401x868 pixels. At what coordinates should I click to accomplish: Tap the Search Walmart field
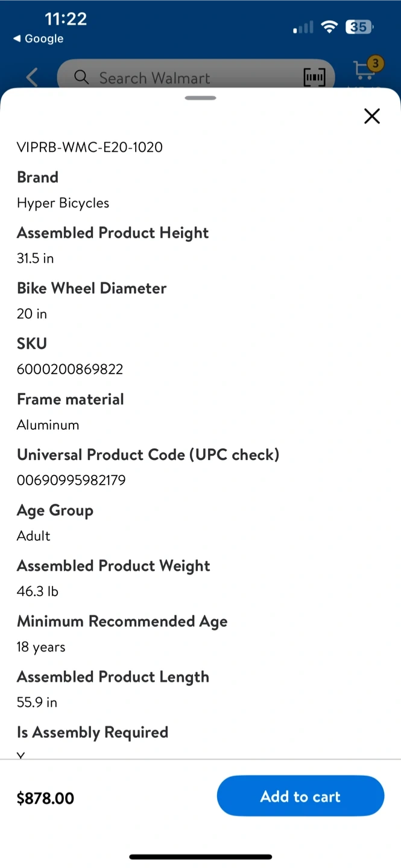click(181, 78)
